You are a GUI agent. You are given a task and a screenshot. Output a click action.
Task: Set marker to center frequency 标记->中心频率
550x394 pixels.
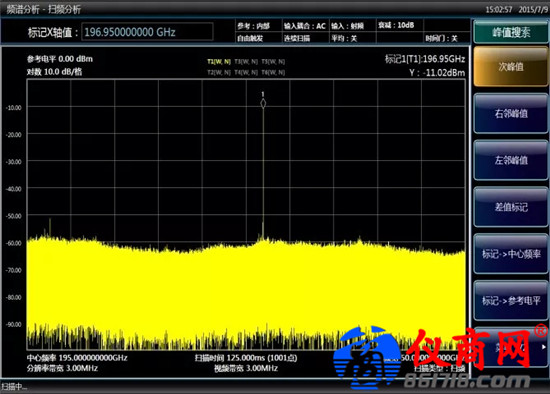tap(511, 254)
